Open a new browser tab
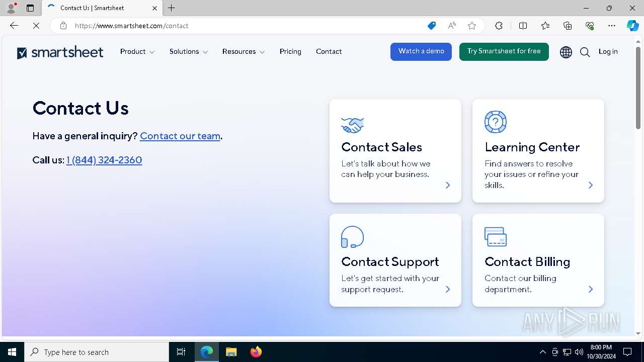 [x=172, y=8]
